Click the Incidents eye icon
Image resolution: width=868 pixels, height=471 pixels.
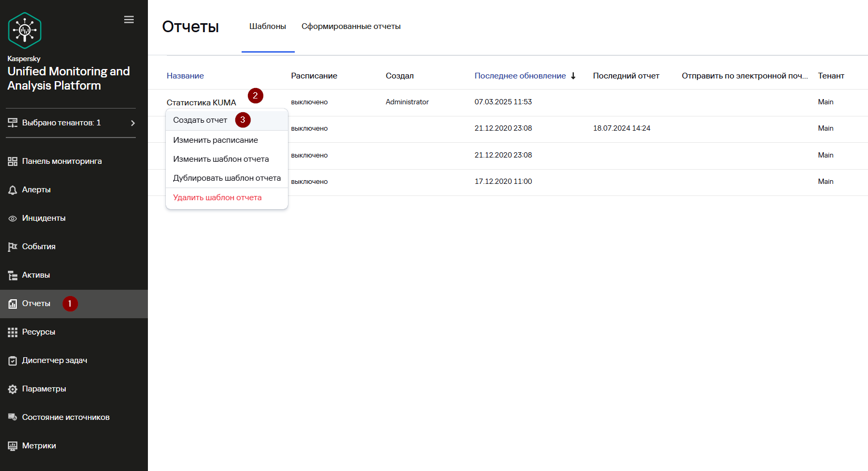pos(13,219)
